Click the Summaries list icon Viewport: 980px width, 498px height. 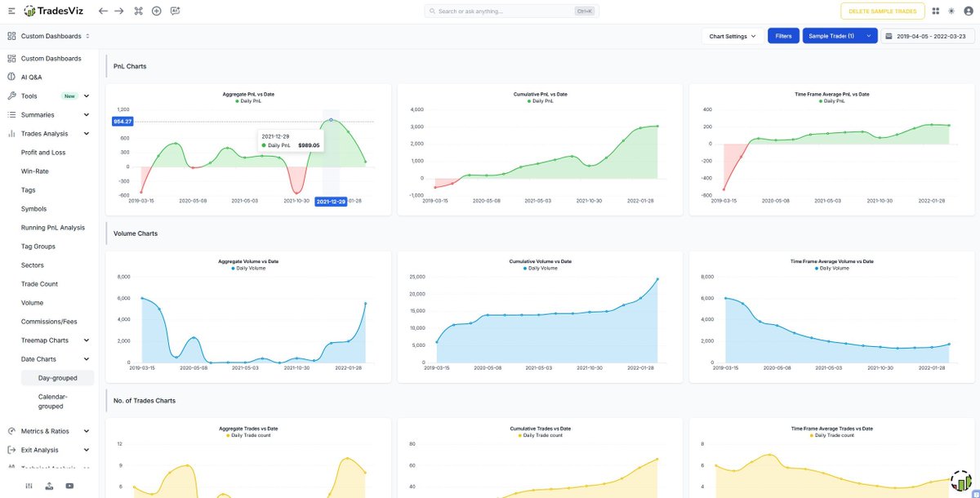point(11,115)
